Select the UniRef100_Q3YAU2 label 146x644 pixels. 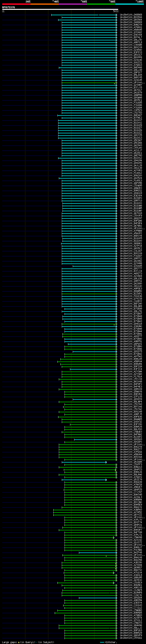click(x=131, y=32)
